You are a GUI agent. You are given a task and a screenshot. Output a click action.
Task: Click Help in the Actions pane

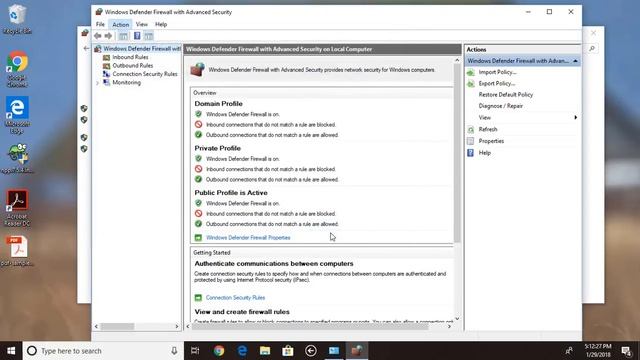pyautogui.click(x=484, y=153)
